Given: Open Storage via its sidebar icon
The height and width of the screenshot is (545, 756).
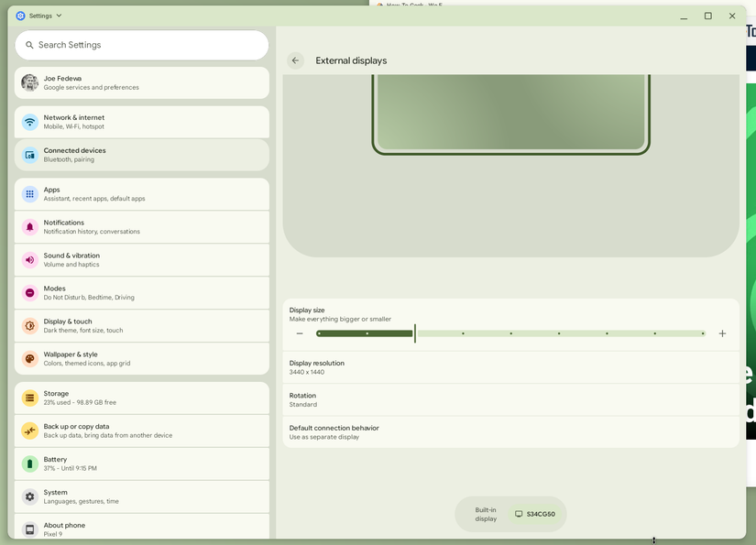Looking at the screenshot, I should coord(30,397).
